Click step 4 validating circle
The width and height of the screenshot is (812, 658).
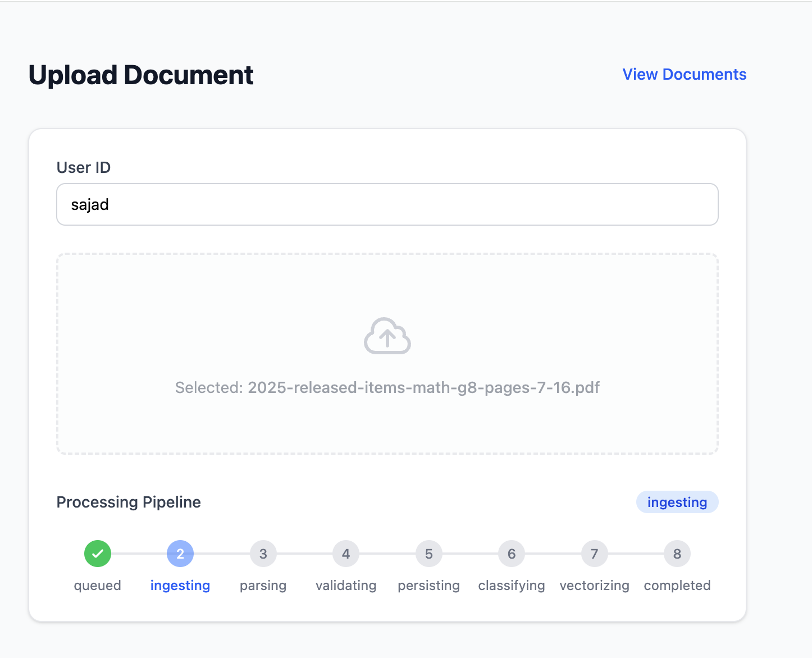point(346,554)
